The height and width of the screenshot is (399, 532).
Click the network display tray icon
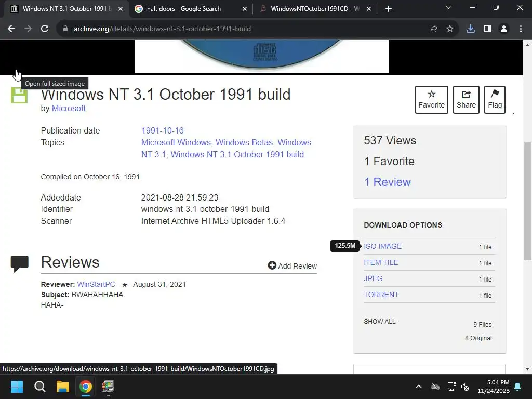point(451,387)
